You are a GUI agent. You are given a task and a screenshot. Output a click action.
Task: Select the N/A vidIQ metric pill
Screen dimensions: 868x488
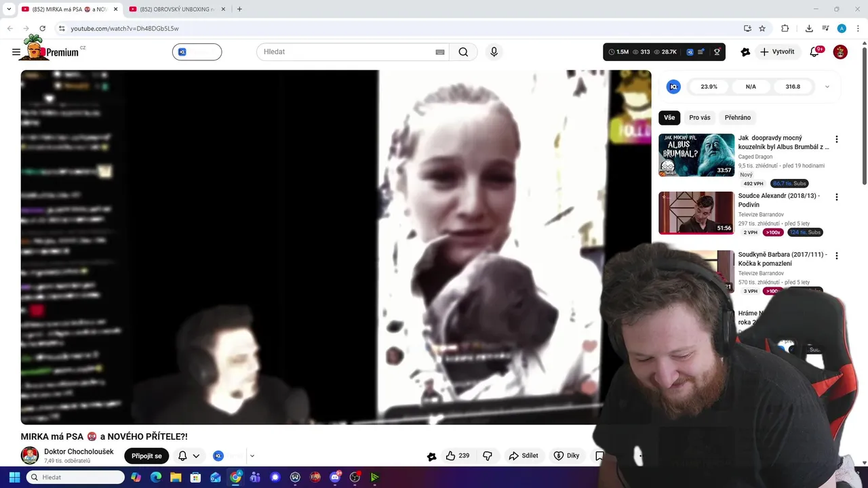pyautogui.click(x=751, y=87)
